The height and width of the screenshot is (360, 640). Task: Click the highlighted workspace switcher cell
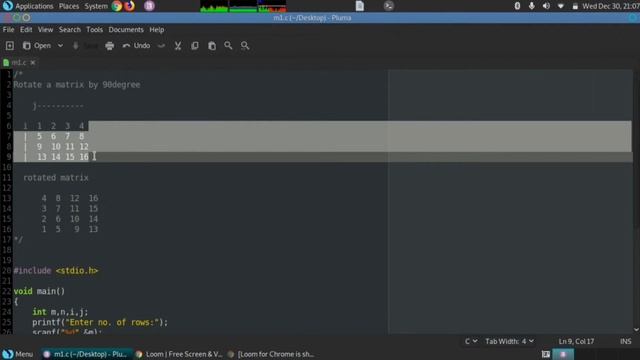click(563, 354)
